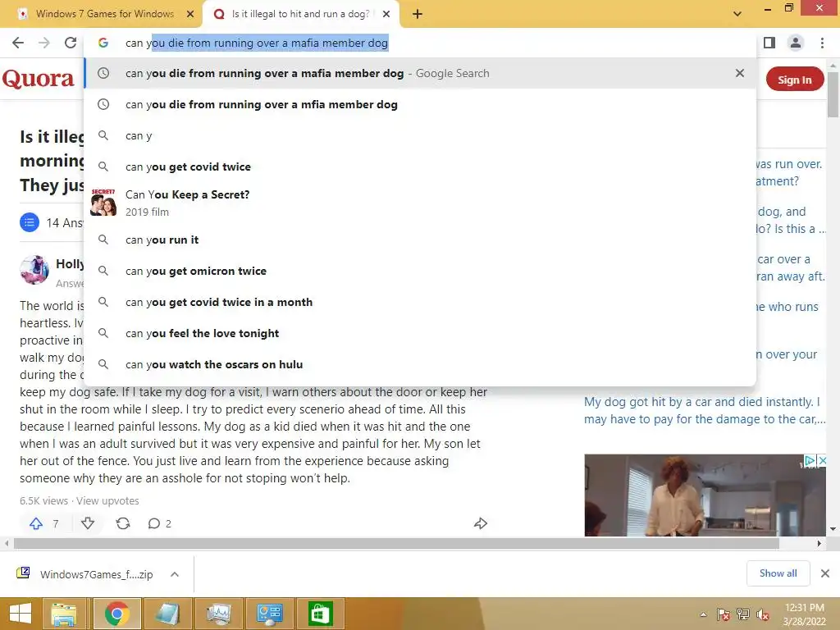Open a new tab with the plus button
This screenshot has height=630, width=840.
click(418, 14)
